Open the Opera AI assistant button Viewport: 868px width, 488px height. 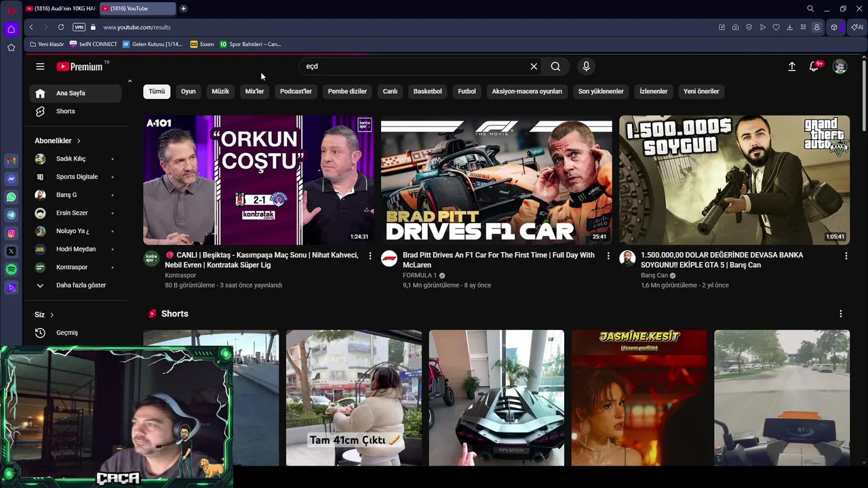tap(858, 27)
